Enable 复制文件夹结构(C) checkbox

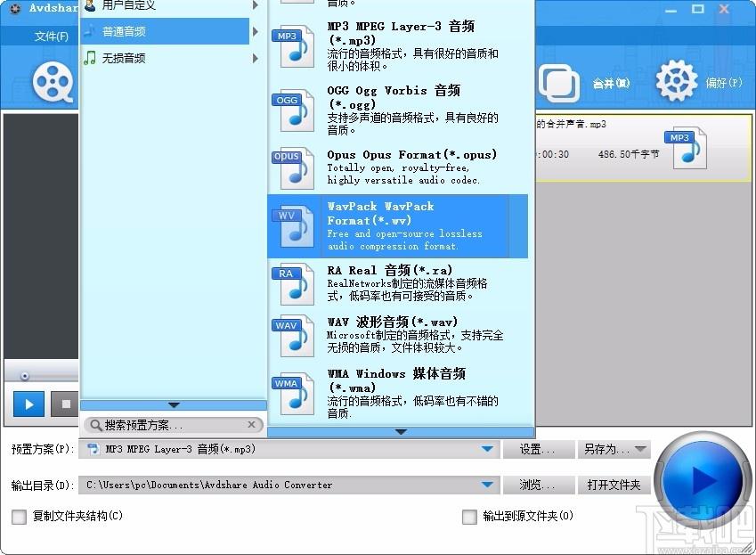point(20,517)
